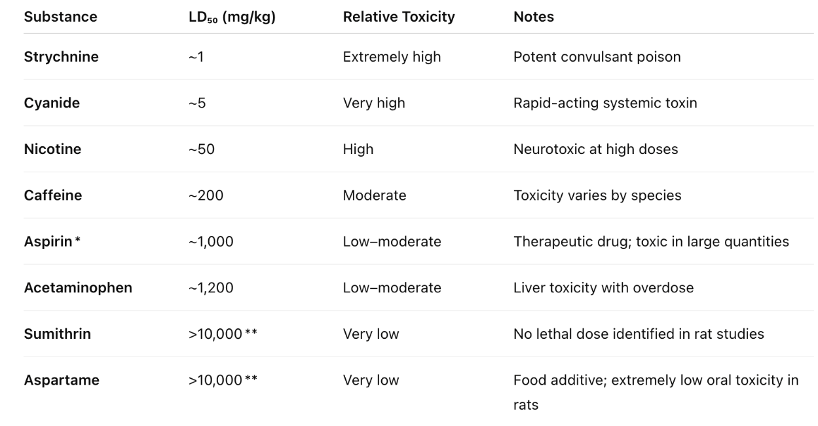
Task: Click the Sumithrin substance name
Action: tap(57, 334)
